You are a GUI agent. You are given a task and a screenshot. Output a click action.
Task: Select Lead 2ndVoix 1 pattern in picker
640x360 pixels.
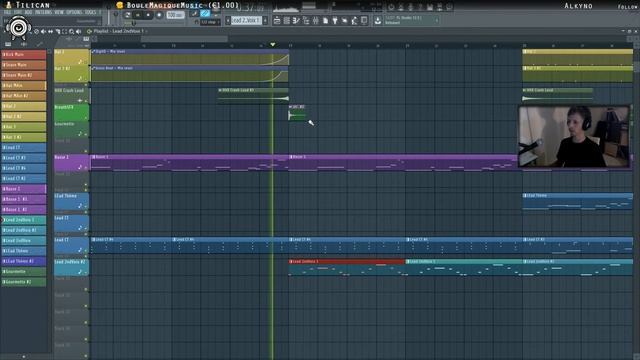coord(24,220)
